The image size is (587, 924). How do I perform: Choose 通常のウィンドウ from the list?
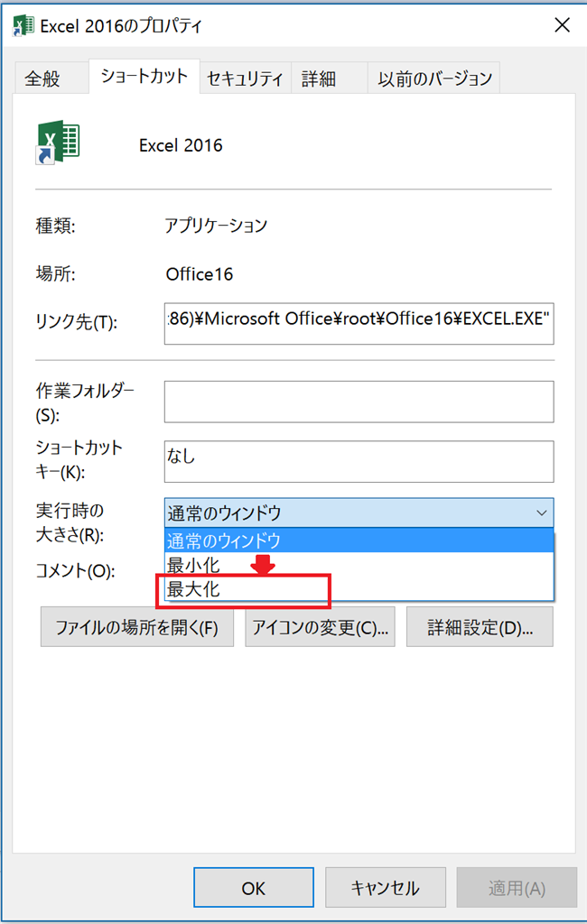coord(359,540)
